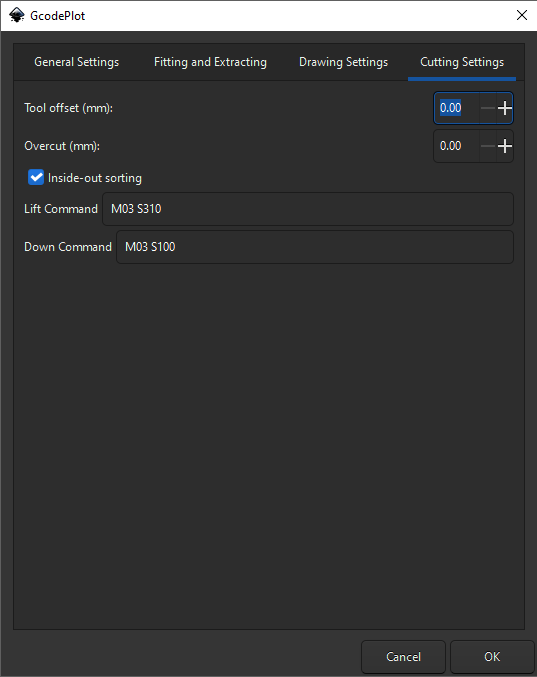Click the Cutting Settings tab
The height and width of the screenshot is (677, 537).
462,62
